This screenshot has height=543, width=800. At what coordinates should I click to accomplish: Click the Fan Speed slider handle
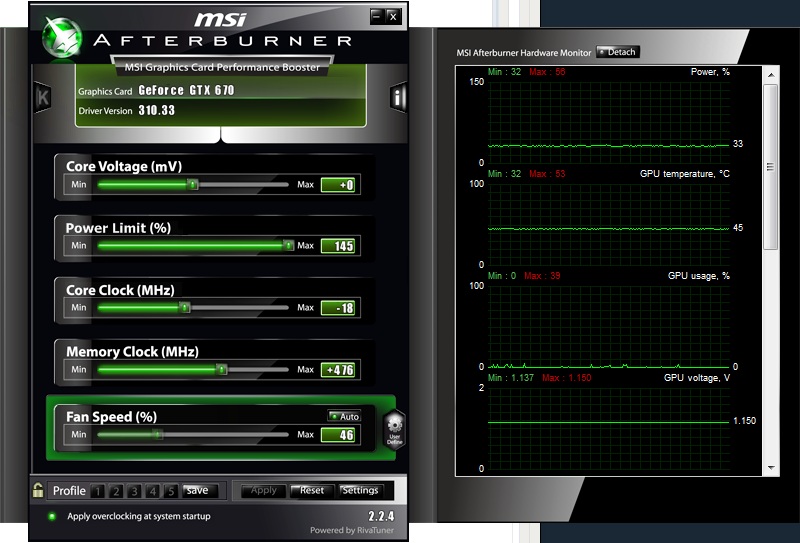(158, 434)
